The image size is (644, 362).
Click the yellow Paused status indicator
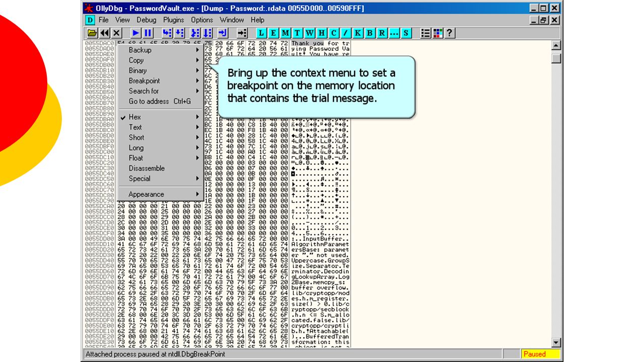(540, 354)
